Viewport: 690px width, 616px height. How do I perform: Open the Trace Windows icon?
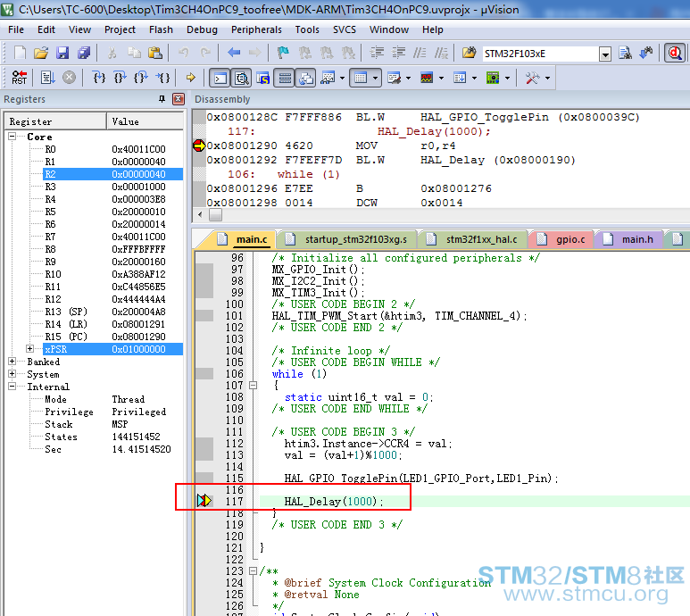(460, 79)
